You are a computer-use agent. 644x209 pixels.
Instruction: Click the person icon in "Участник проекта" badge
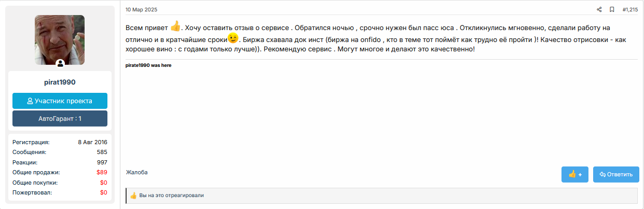[x=30, y=101]
